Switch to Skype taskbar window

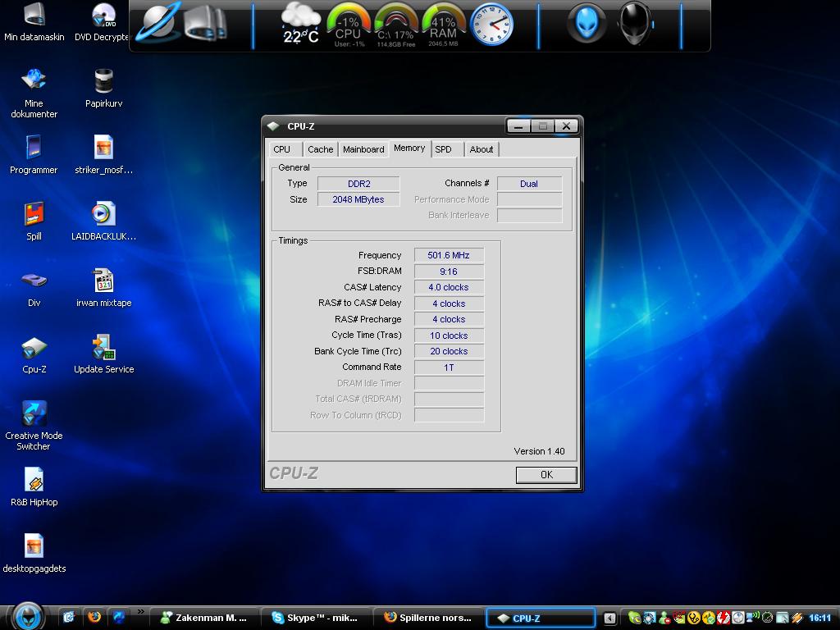316,618
